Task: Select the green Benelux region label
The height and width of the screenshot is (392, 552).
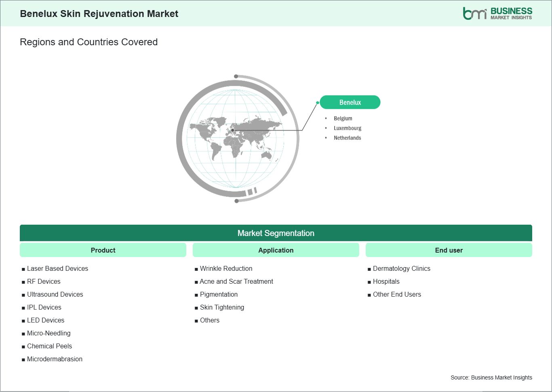Action: point(350,102)
